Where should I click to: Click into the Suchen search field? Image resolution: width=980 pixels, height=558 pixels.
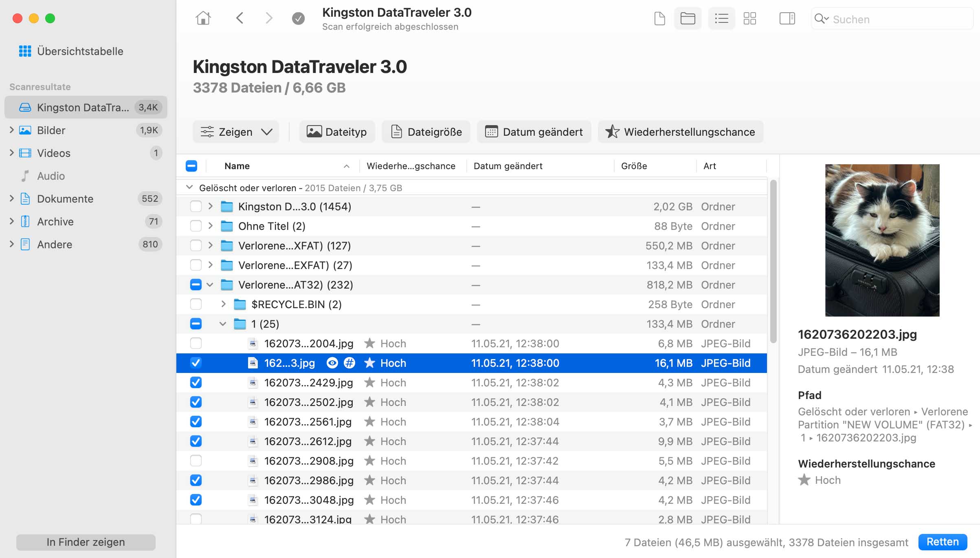click(892, 19)
